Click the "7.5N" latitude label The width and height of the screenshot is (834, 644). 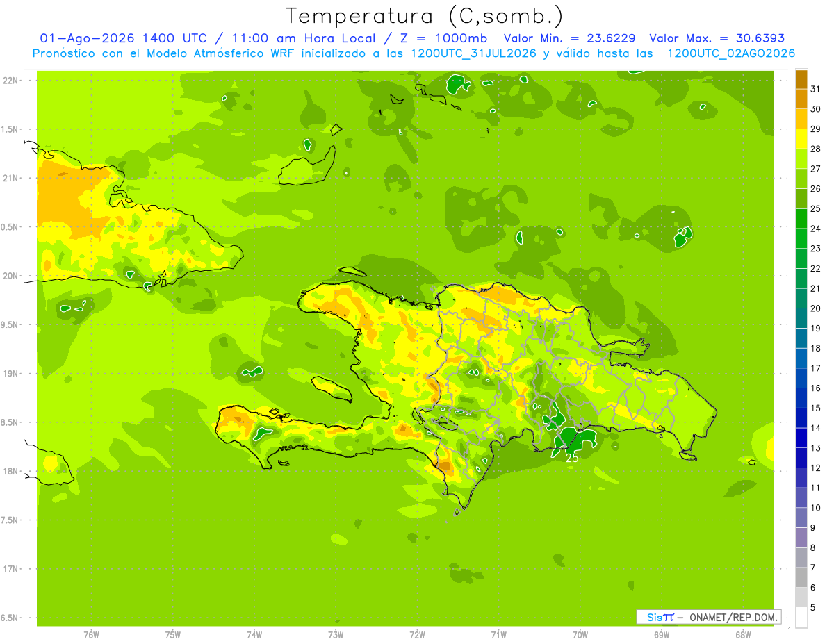click(10, 520)
